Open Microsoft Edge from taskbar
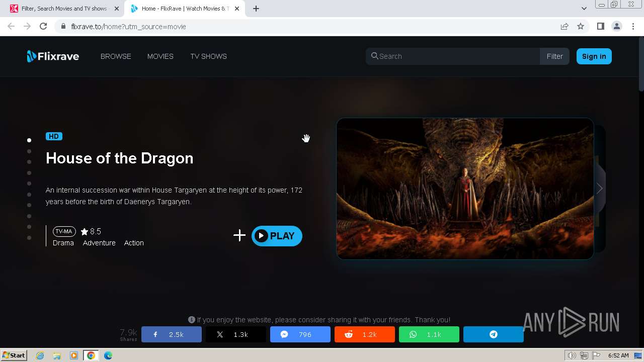Viewport: 644px width, 362px height. point(108,355)
